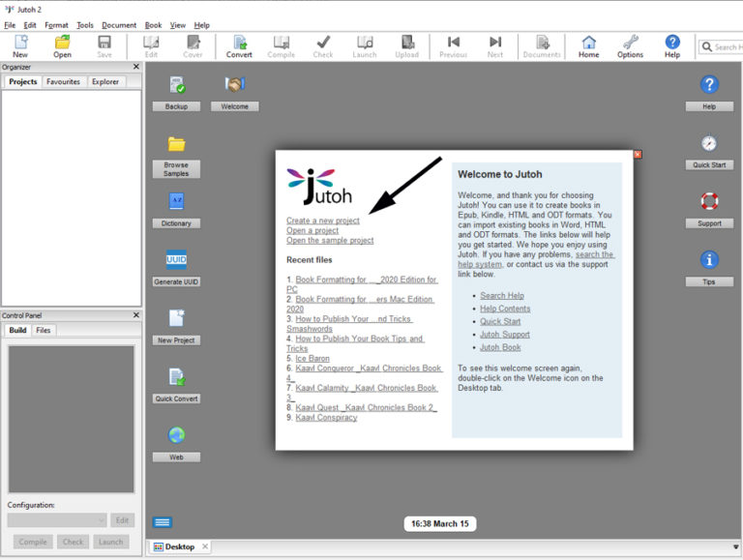Switch to the Files tab in Control Panel
Image resolution: width=743 pixels, height=560 pixels.
(44, 330)
